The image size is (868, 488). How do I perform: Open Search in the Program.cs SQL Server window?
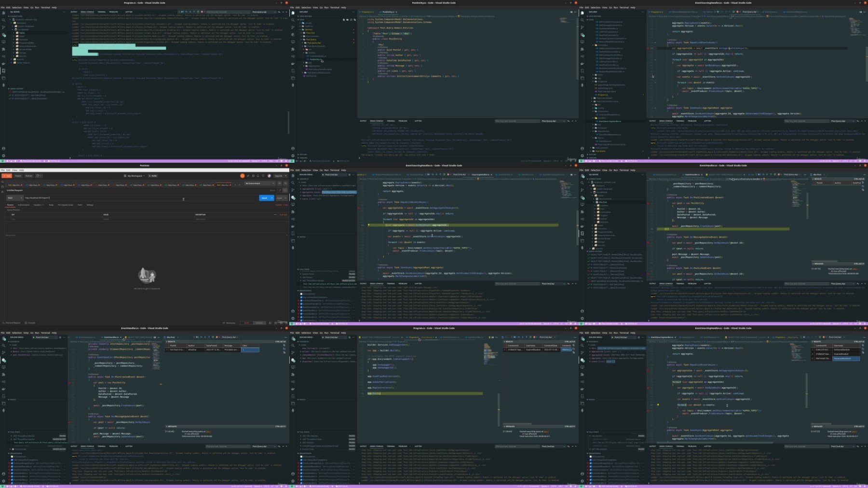pos(3,20)
